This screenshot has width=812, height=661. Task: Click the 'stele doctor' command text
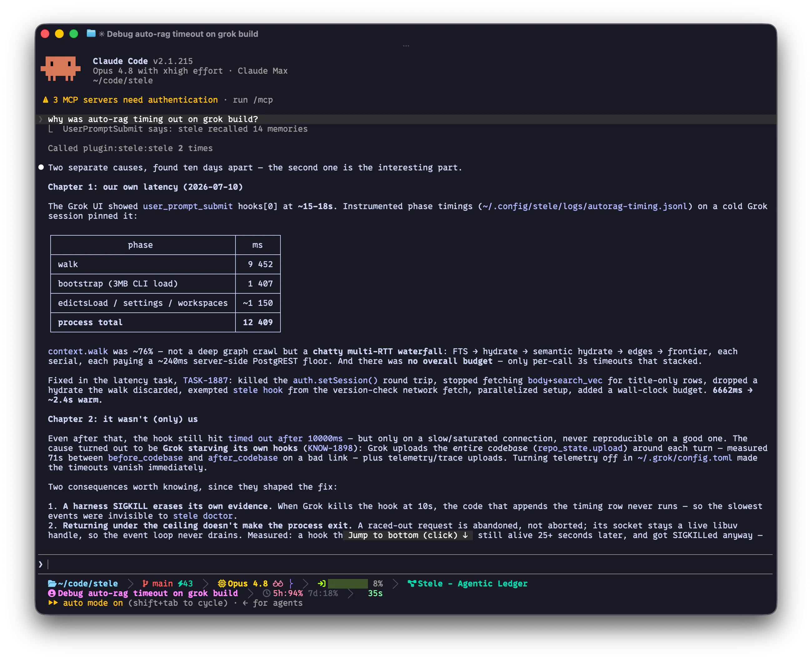203,516
